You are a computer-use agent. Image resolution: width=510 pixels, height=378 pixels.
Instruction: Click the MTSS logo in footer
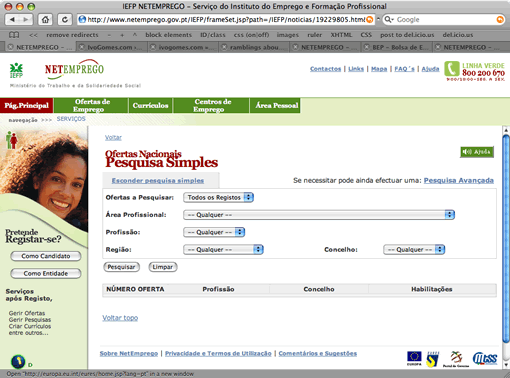[485, 359]
